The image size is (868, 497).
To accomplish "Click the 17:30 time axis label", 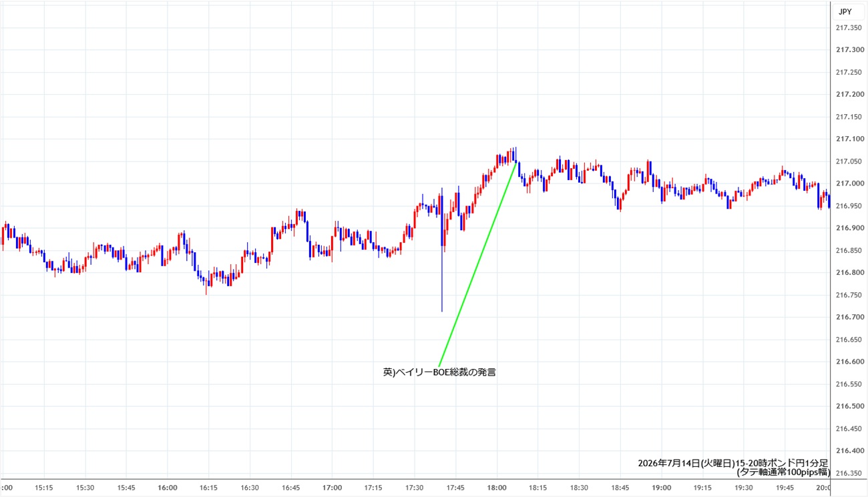I will (x=414, y=488).
